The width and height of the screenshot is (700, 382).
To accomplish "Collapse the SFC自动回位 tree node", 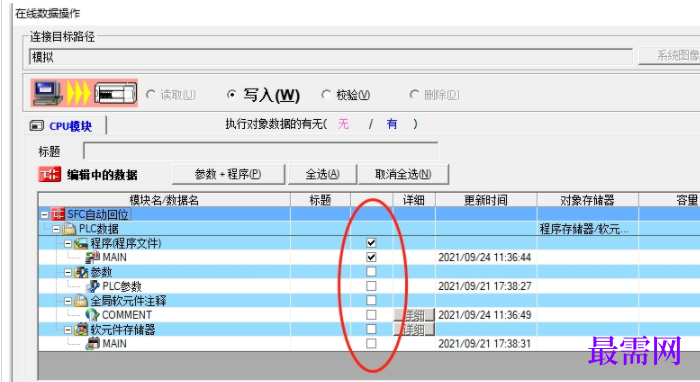I will pos(45,215).
